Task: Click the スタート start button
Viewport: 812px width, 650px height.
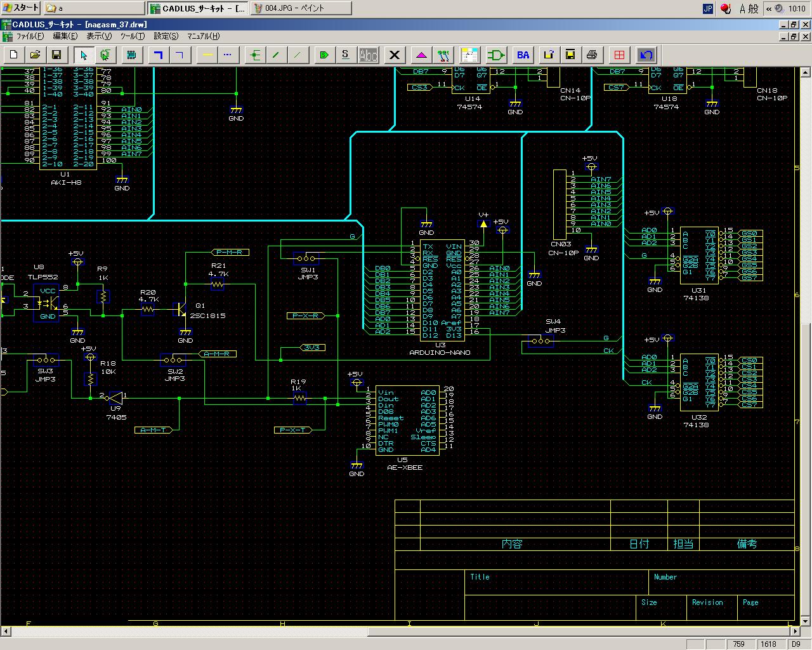Action: pyautogui.click(x=21, y=8)
